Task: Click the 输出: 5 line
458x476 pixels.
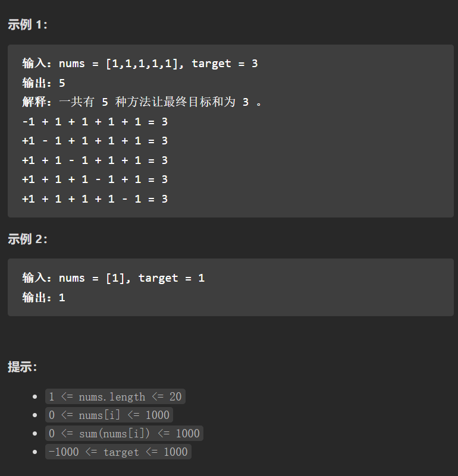Action: 43,83
